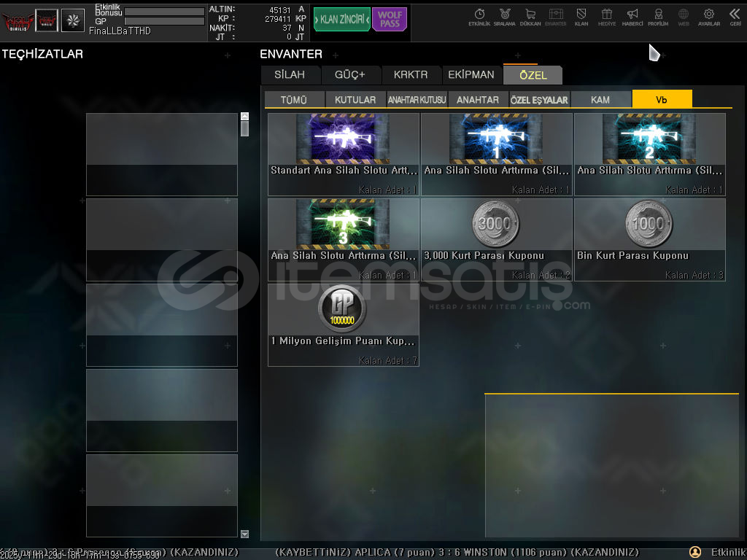Viewport: 747px width, 560px height.
Task: Switch to the ÖZEL inventory tab
Action: [x=533, y=75]
